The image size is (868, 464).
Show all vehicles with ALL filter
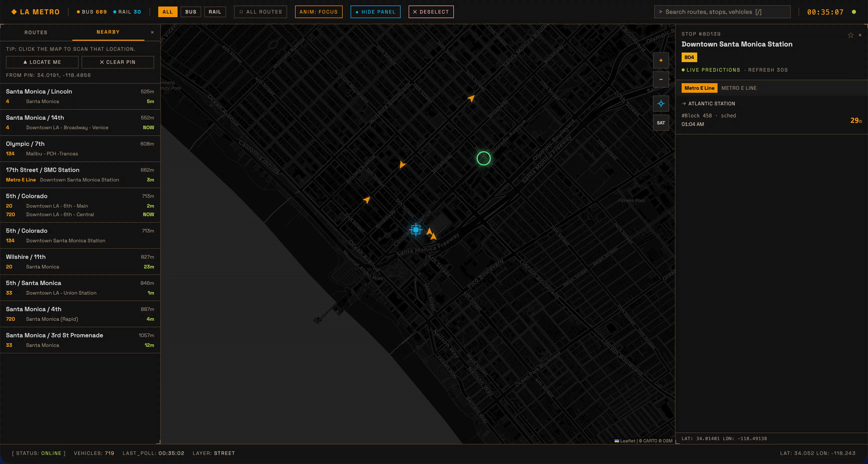tap(168, 12)
